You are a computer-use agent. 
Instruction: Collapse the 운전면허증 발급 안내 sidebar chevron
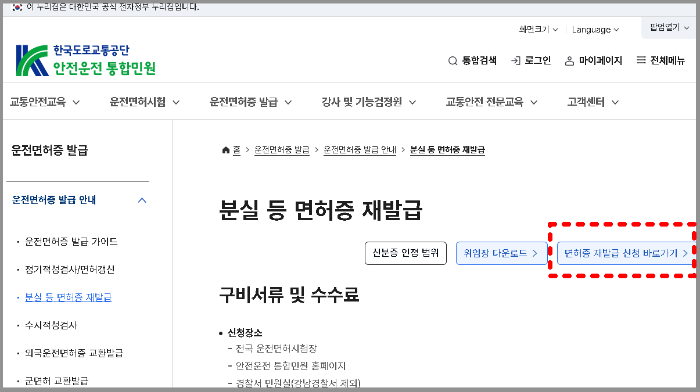tap(142, 200)
